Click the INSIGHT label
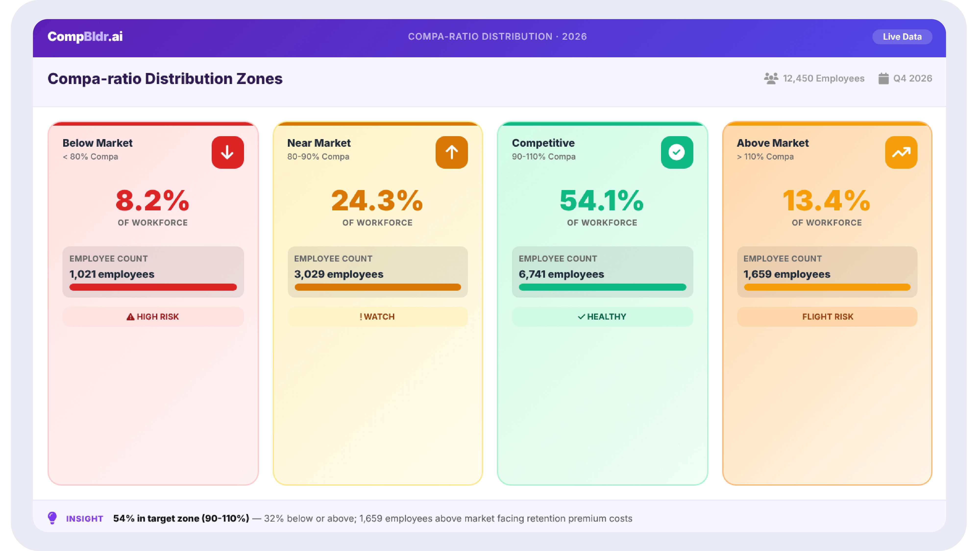 point(85,519)
